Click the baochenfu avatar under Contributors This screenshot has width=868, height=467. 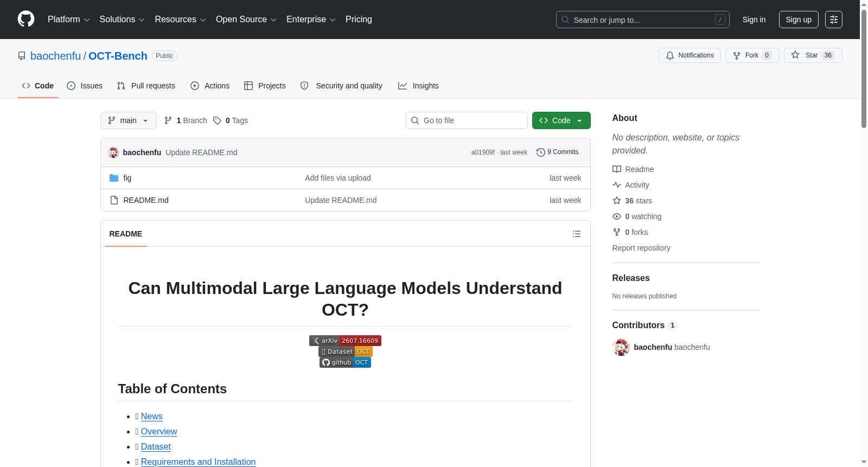coord(621,347)
